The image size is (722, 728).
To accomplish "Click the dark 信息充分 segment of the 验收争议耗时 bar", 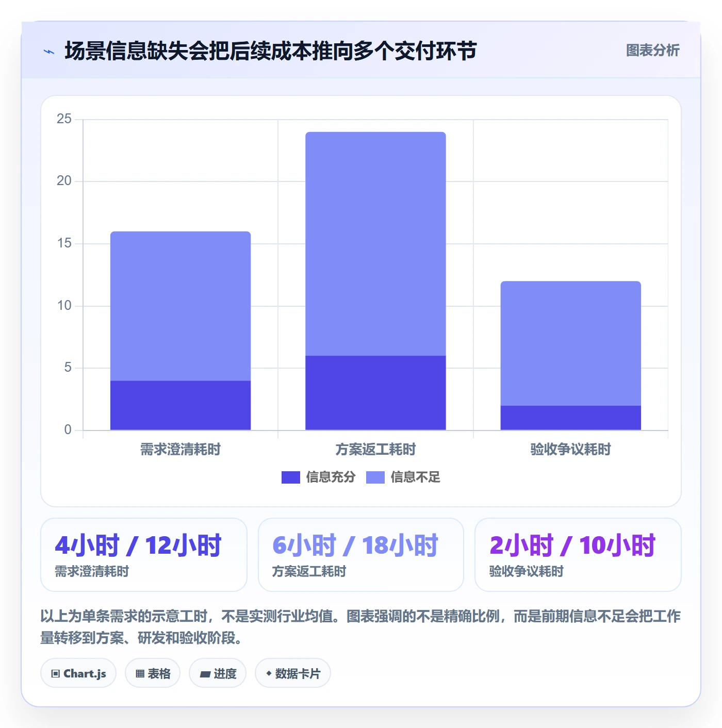I will click(x=571, y=418).
